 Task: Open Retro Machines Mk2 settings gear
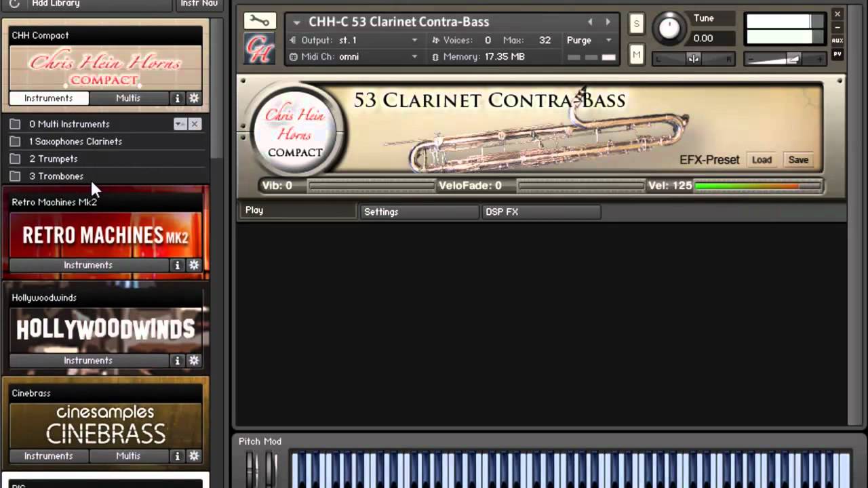point(194,265)
